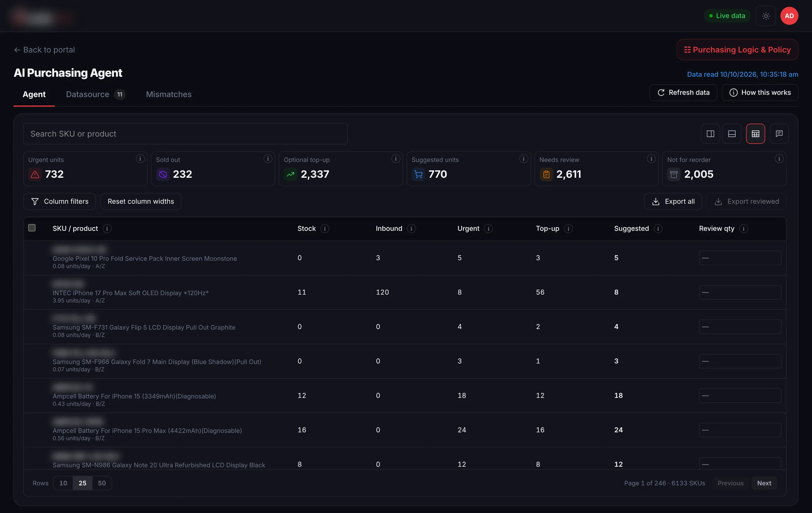The image size is (812, 513).
Task: Go to the Next page
Action: 764,483
